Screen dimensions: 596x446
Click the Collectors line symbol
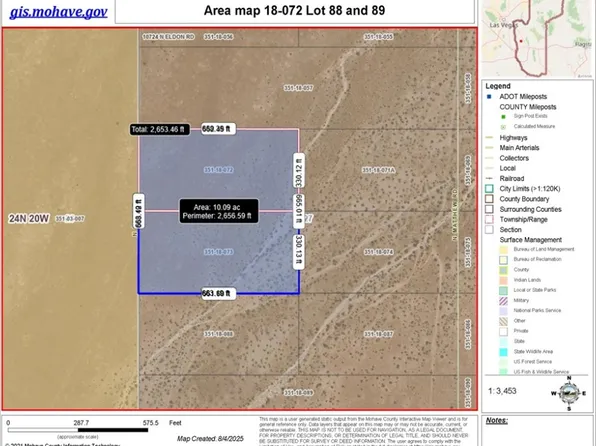pyautogui.click(x=490, y=158)
